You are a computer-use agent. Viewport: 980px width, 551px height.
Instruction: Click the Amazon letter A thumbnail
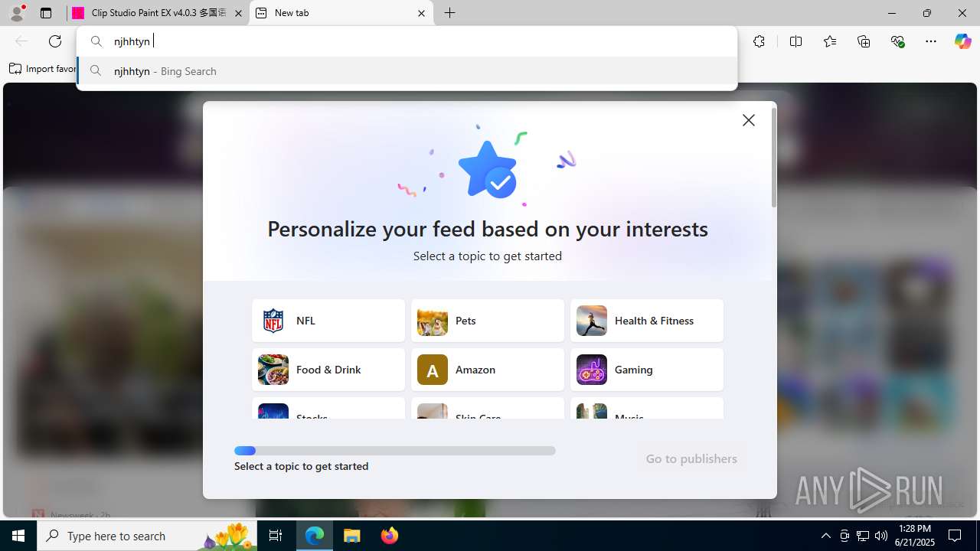coord(433,370)
